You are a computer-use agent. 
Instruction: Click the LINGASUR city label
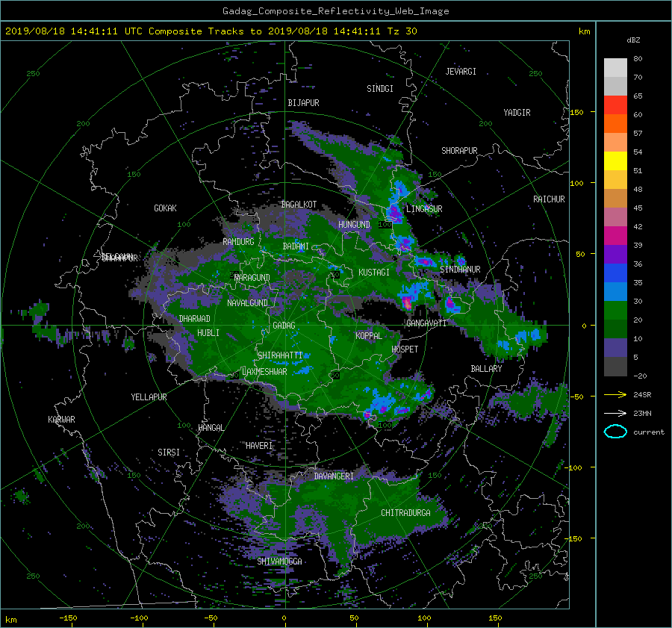click(424, 209)
